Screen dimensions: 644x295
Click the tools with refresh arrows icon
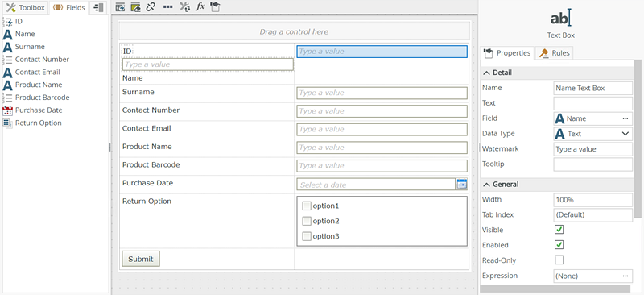point(185,7)
